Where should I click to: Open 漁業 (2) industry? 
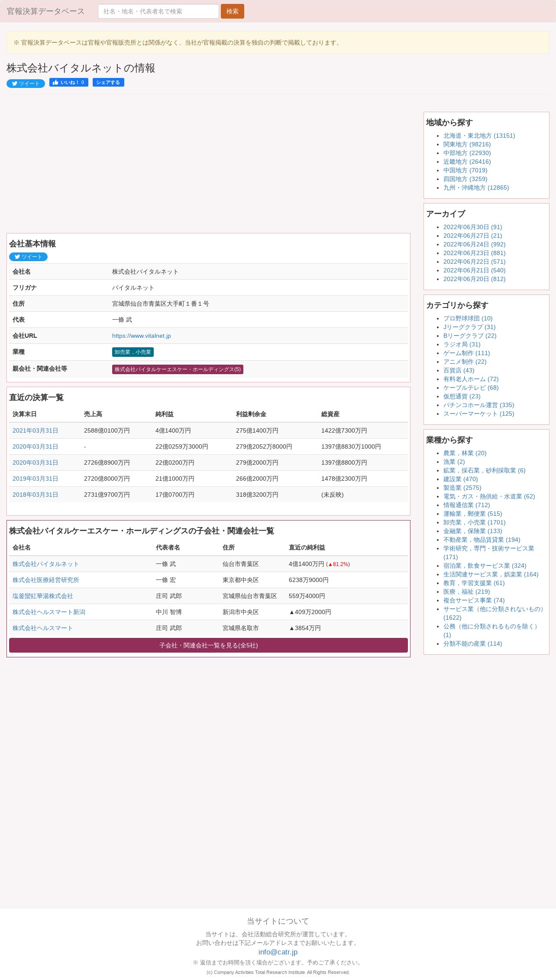click(454, 462)
